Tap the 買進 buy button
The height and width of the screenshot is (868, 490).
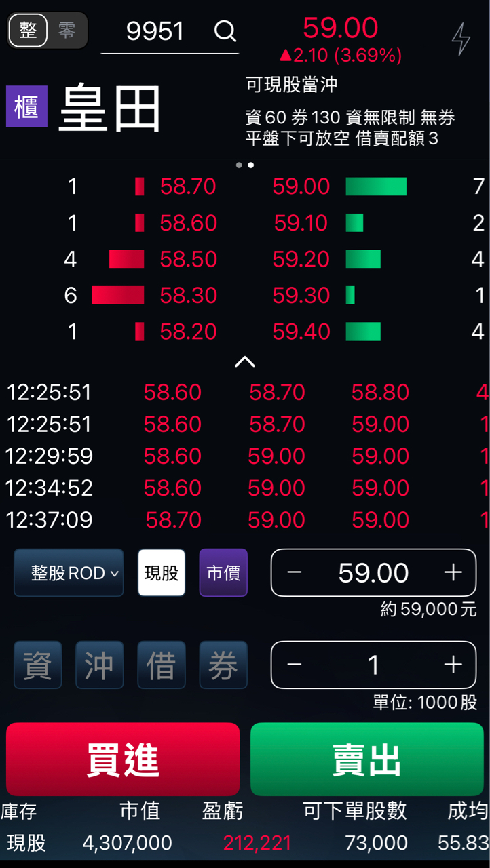[x=123, y=759]
